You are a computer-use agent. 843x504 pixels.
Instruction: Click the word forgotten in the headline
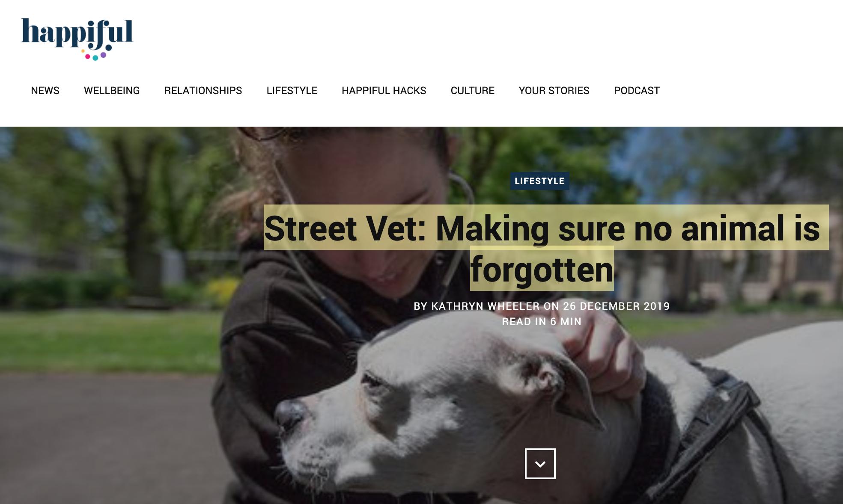[x=542, y=270]
